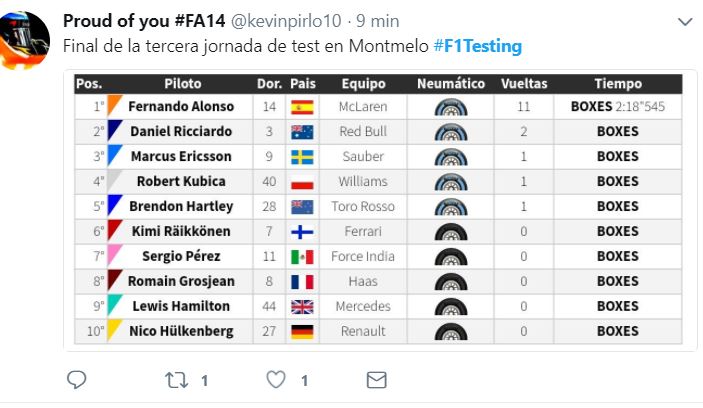703x408 pixels.
Task: Open the Proud of you #FA14 profile name
Action: point(144,21)
